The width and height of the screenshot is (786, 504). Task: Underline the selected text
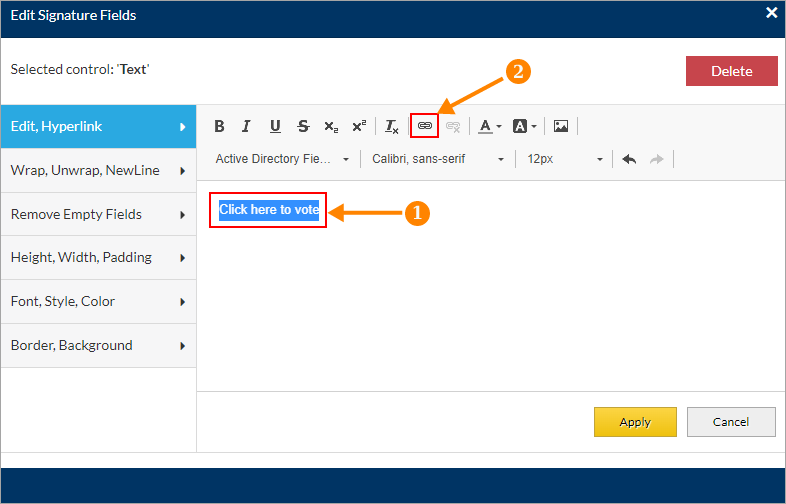pos(275,127)
